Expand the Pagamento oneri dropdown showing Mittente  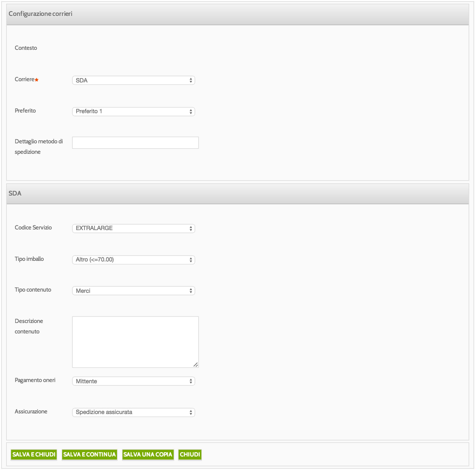click(x=133, y=381)
